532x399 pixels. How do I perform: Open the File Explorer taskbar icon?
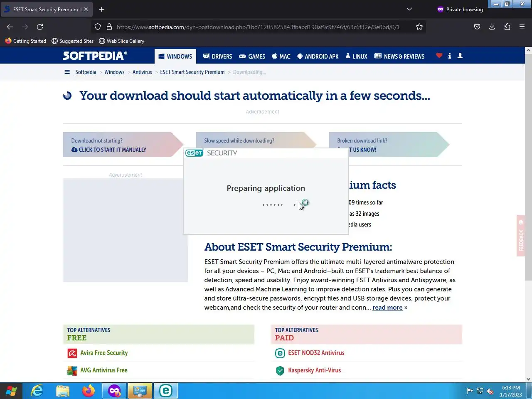[x=63, y=391]
